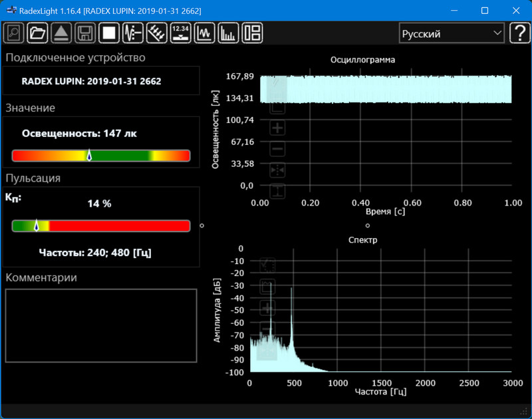Open the Русский language dropdown

coord(452,33)
